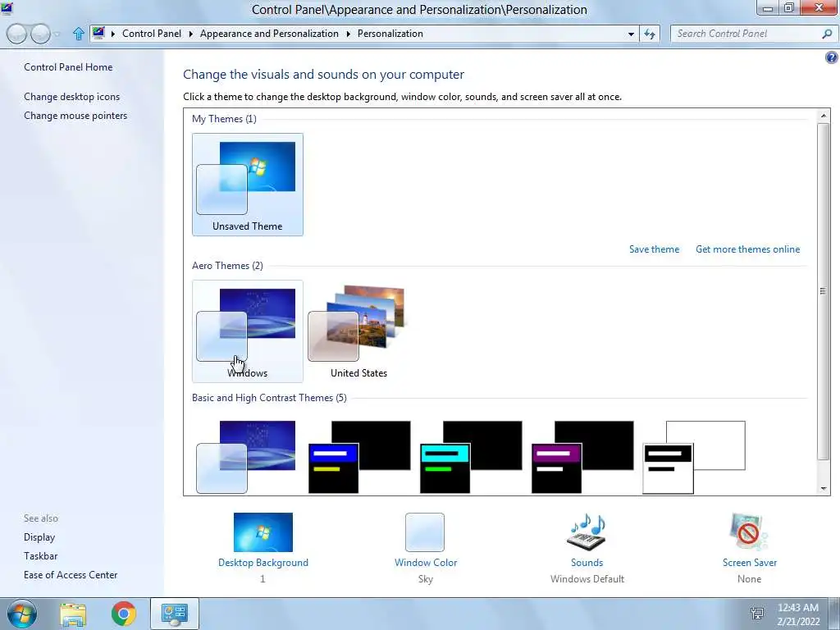The image size is (840, 630).
Task: Select high contrast theme with purple title bar
Action: [582, 457]
